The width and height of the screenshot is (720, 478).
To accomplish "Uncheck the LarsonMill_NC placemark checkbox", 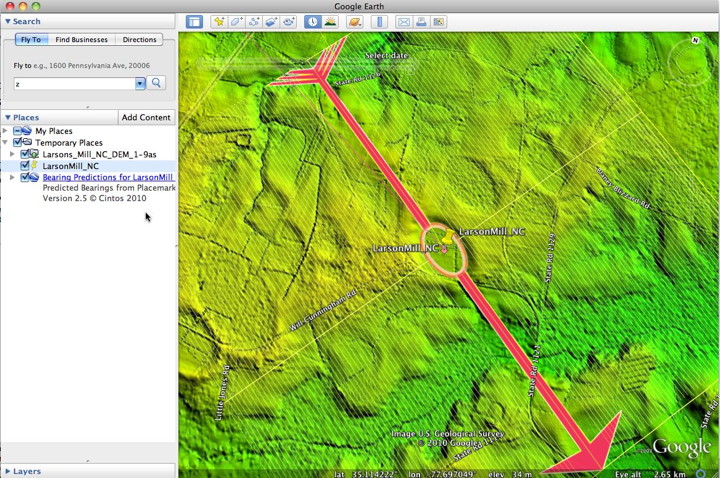I will (x=25, y=166).
